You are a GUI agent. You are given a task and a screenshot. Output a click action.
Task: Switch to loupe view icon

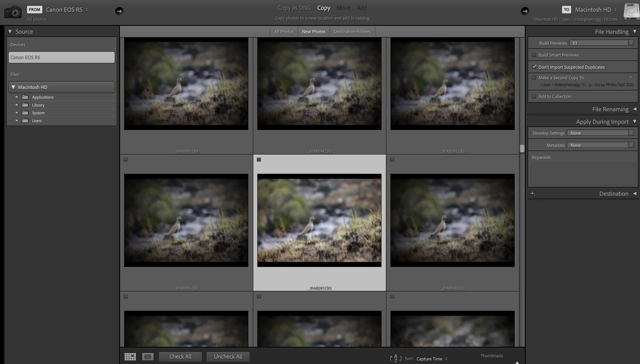[148, 357]
